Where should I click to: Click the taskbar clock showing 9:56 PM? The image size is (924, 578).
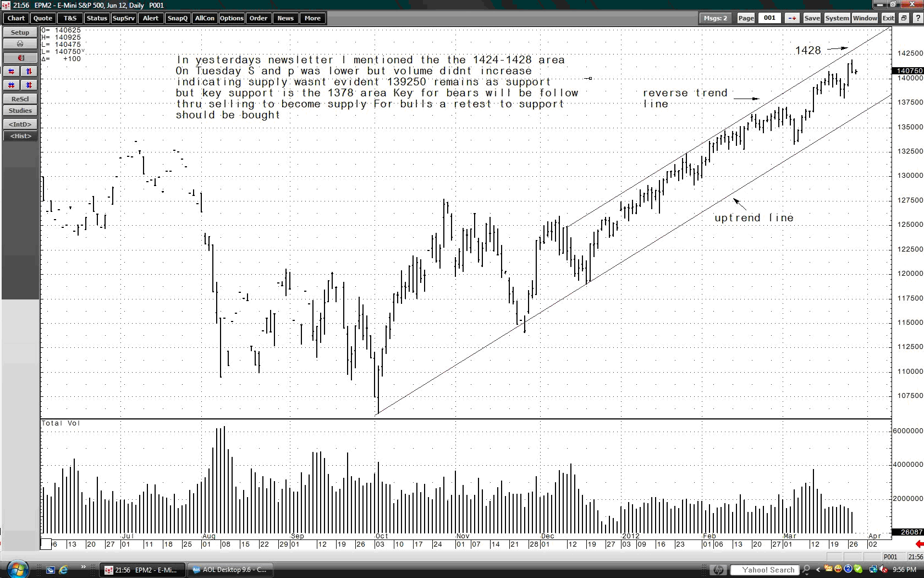[905, 570]
